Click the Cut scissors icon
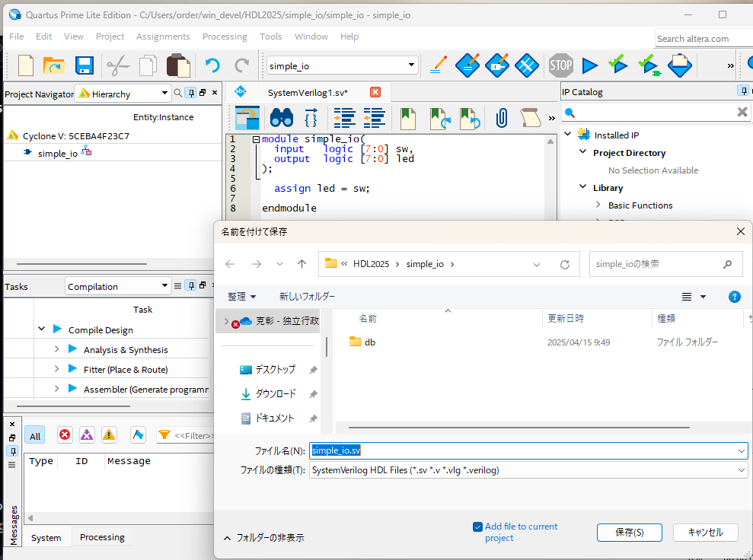 tap(118, 65)
